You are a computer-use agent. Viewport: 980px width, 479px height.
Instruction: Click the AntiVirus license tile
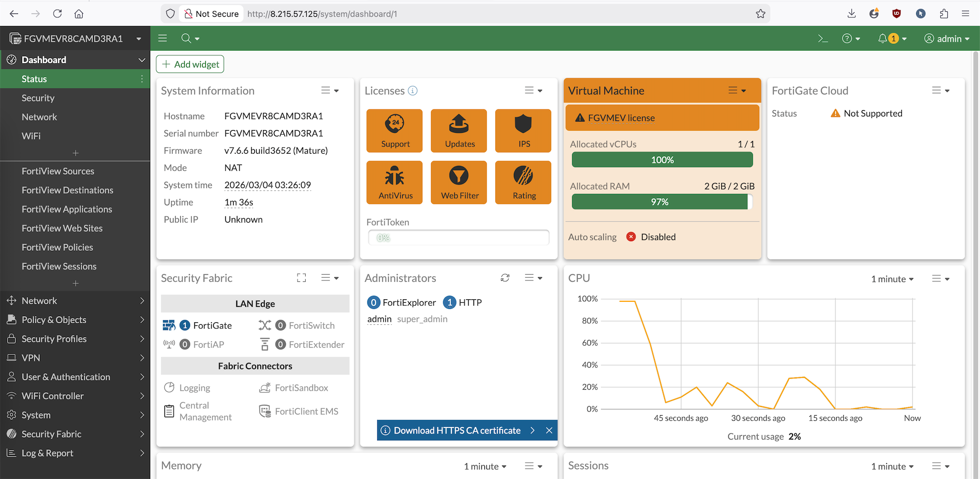(395, 182)
